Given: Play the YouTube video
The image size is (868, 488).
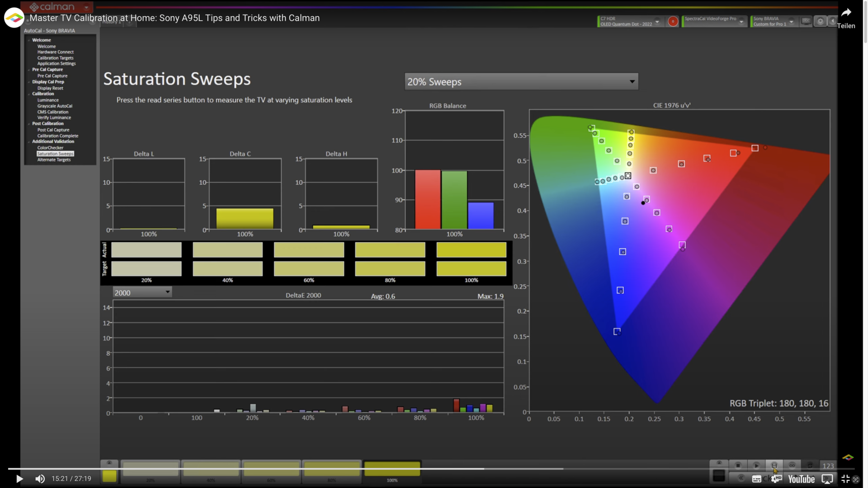Looking at the screenshot, I should 19,479.
